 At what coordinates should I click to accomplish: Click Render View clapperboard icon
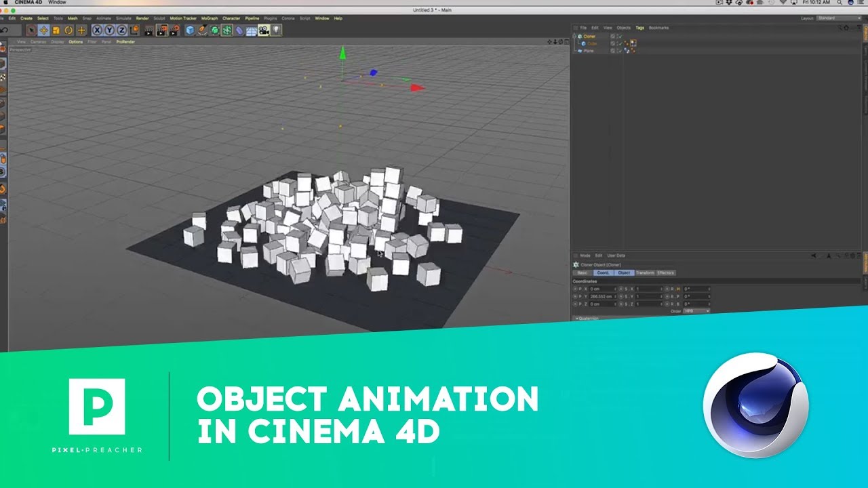149,30
